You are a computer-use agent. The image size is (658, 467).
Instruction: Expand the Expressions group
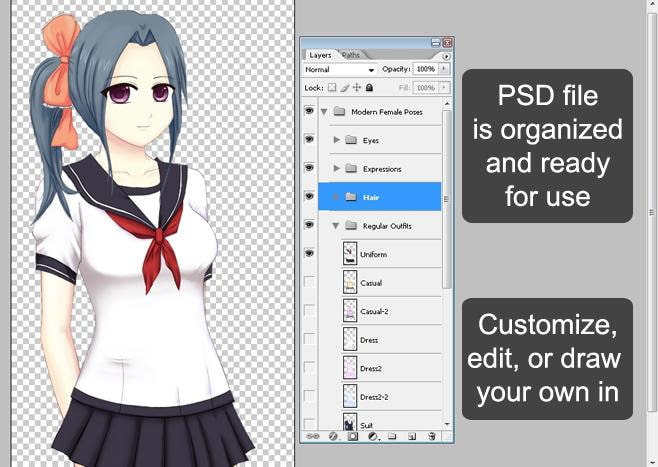click(336, 168)
